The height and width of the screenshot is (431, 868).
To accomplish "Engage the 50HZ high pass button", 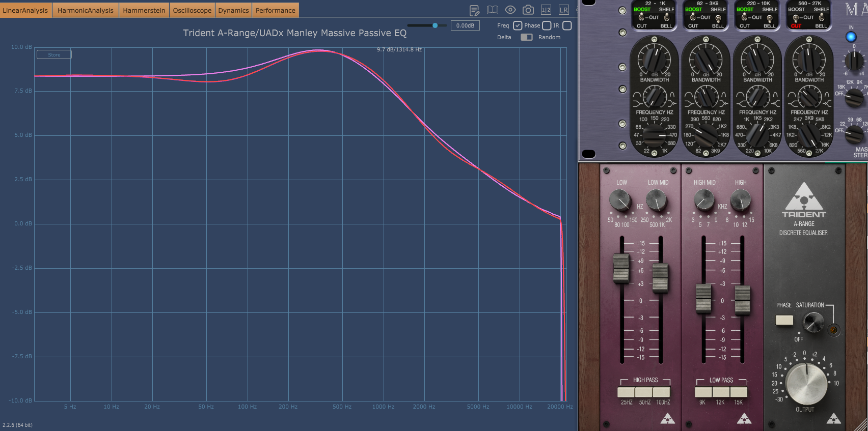I will click(644, 392).
